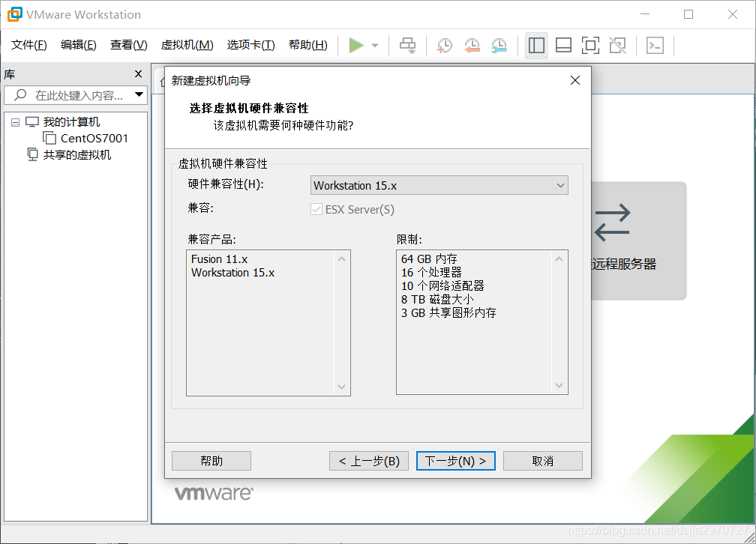Open the 选项卡(T) menu
756x544 pixels.
[x=250, y=45]
